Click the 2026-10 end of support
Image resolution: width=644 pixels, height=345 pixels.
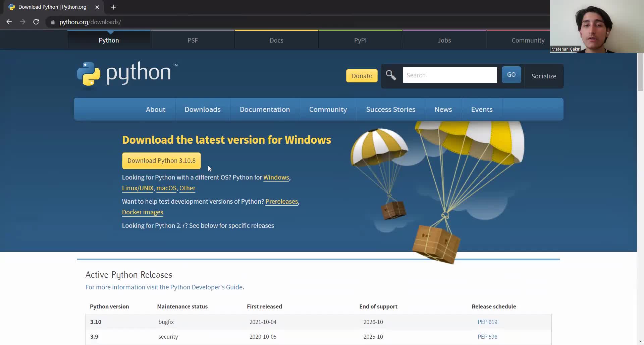pyautogui.click(x=373, y=322)
